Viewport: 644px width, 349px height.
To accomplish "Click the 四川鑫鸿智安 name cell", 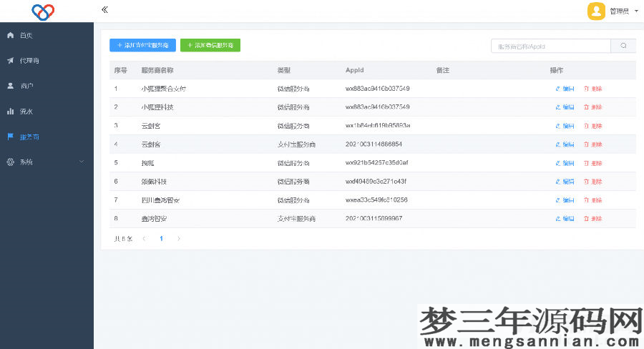I will pos(160,200).
